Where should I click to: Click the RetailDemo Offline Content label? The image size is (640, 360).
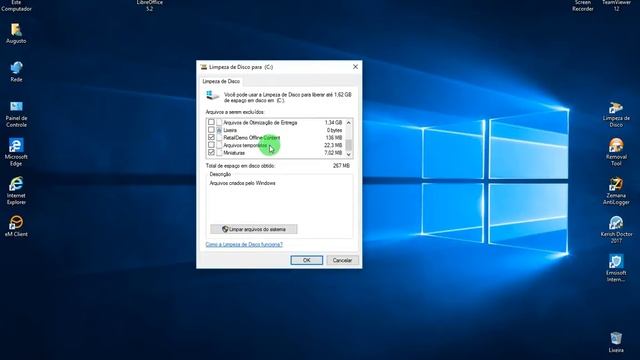252,138
